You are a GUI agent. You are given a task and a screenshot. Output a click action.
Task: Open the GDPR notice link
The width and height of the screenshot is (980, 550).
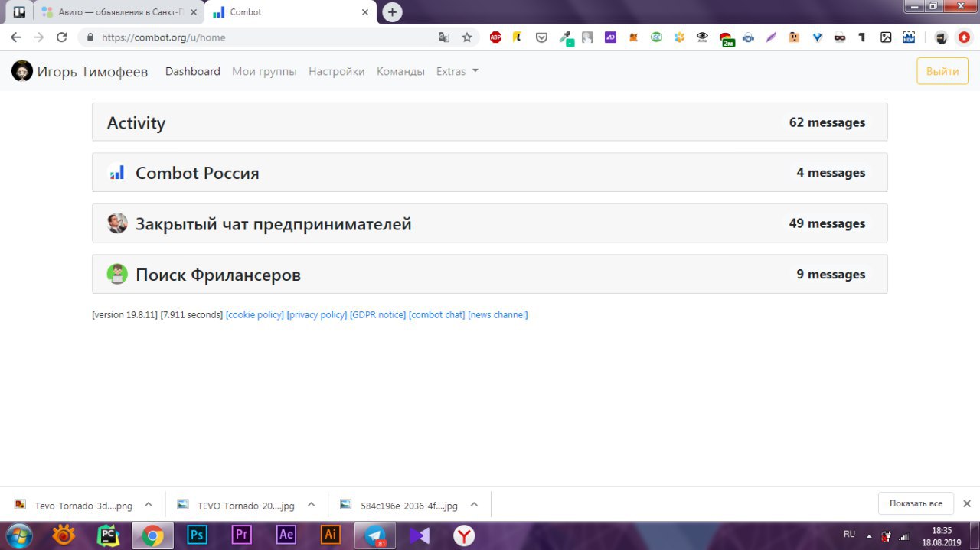click(x=378, y=315)
